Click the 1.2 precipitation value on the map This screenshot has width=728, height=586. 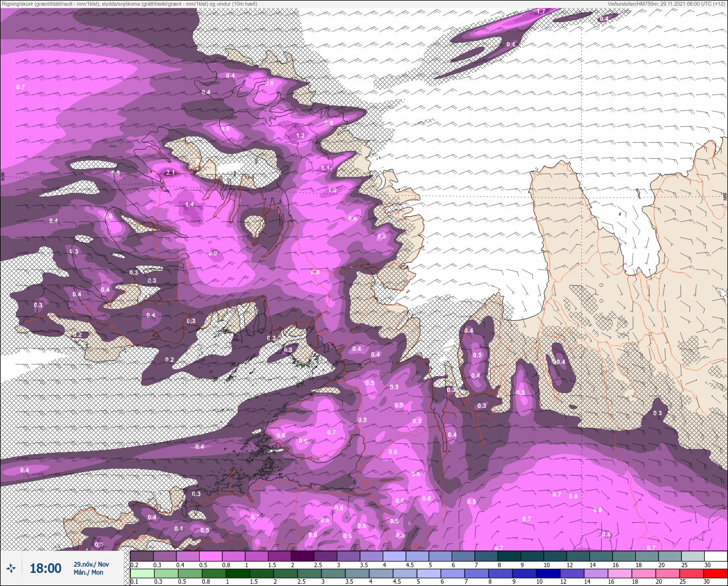301,136
